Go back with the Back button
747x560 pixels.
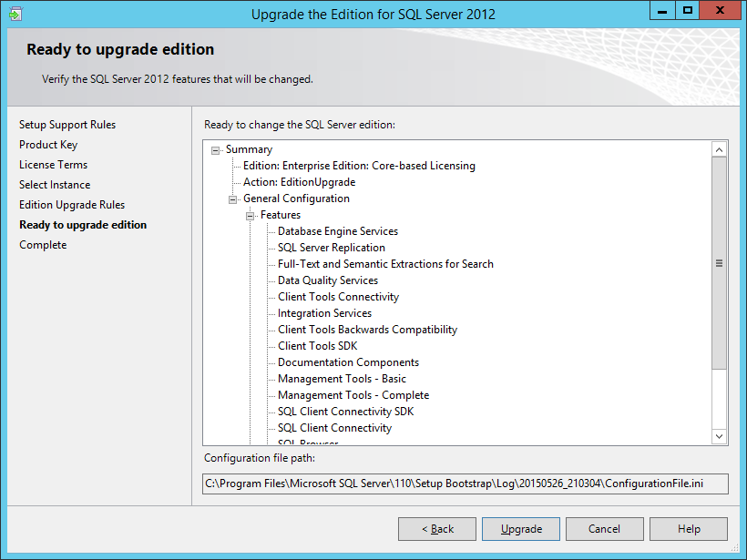pos(437,529)
